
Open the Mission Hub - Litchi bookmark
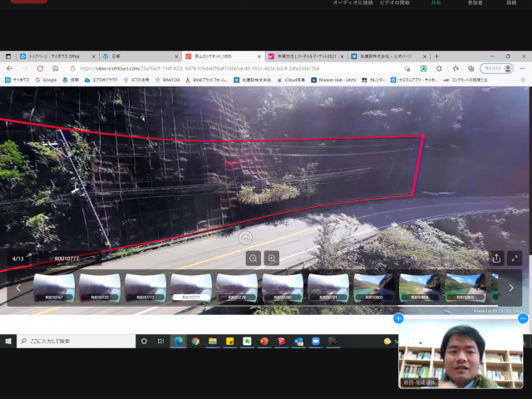click(x=333, y=80)
